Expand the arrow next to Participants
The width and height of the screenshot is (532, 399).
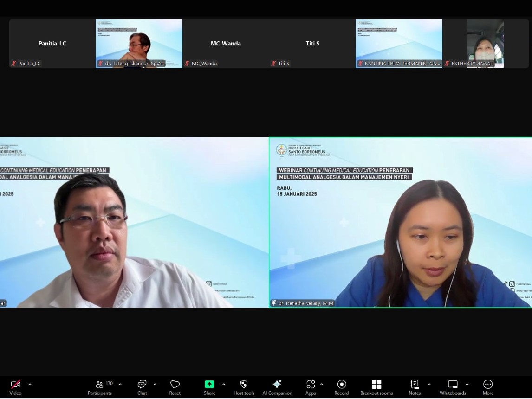coord(120,384)
